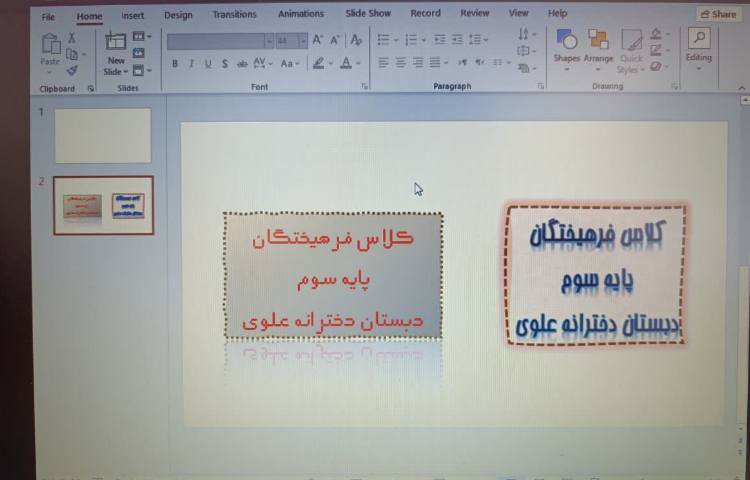
Task: Open Shape Fill options
Action: 659,34
